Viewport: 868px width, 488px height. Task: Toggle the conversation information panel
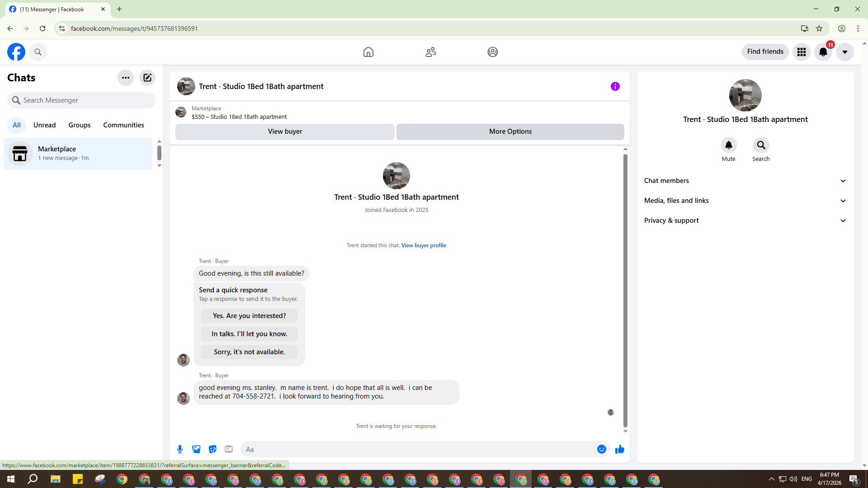click(615, 86)
